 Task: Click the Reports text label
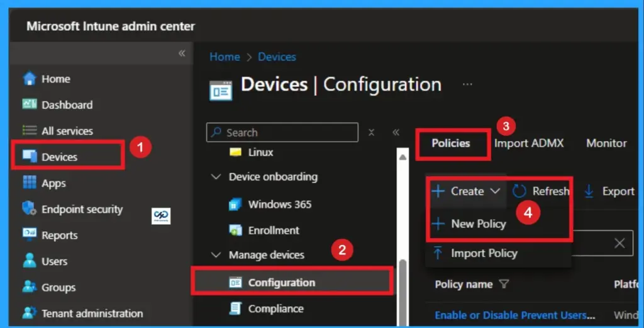[x=60, y=235]
